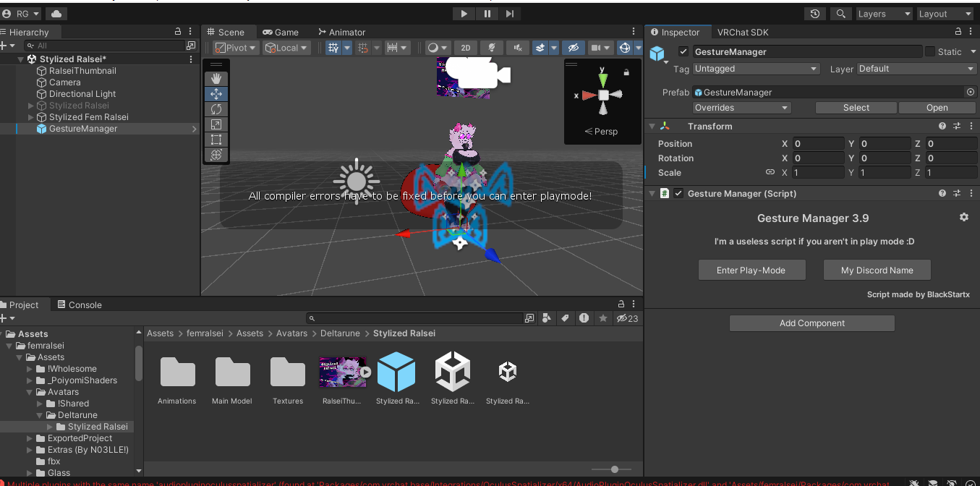Select the Rotate tool
This screenshot has height=486, width=980.
coord(216,109)
